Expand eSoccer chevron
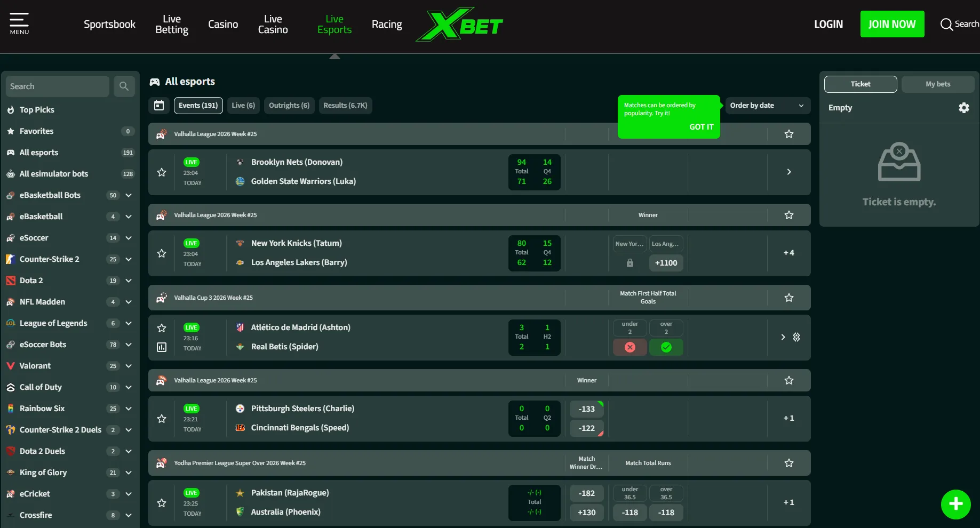Screen dimensions: 980x528 (x=129, y=238)
